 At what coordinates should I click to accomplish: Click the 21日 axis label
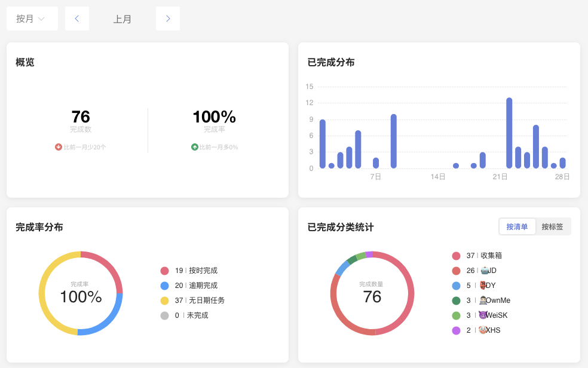pyautogui.click(x=500, y=176)
